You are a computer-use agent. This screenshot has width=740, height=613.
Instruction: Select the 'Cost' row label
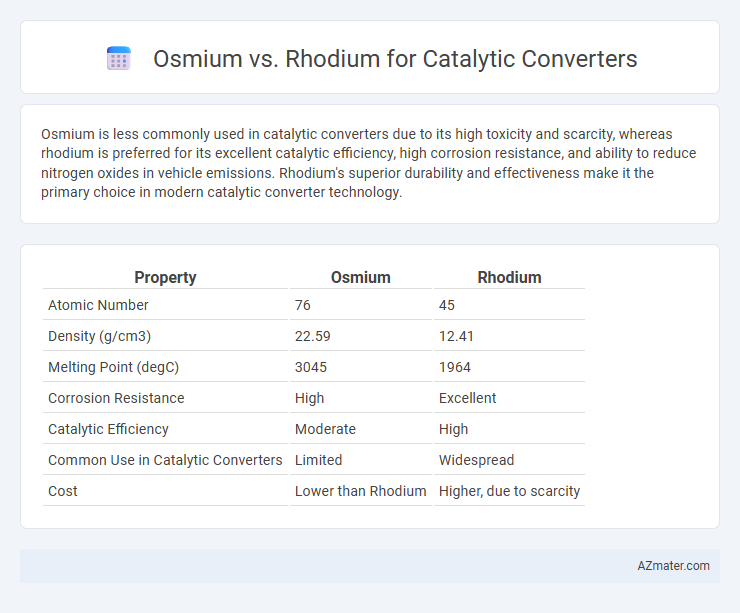[62, 491]
